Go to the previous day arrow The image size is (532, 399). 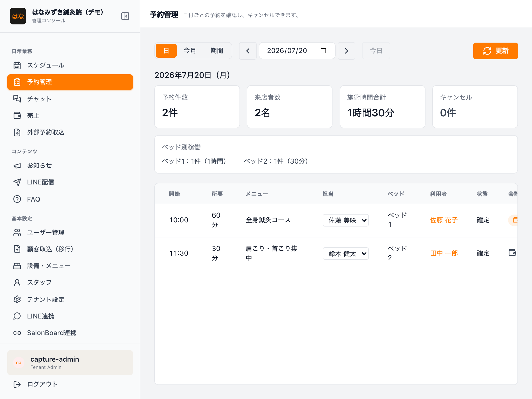248,51
